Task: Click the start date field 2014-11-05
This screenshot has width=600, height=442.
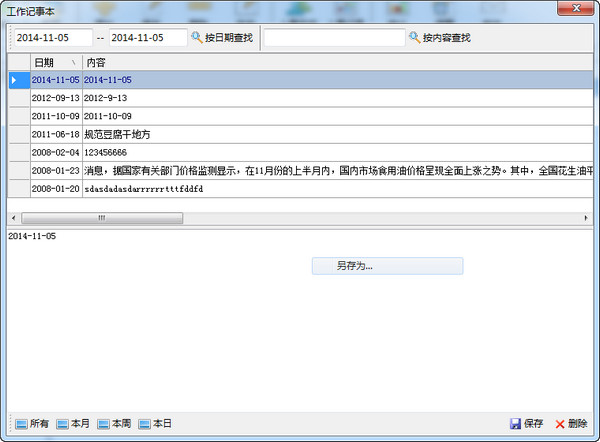Action: click(x=52, y=37)
